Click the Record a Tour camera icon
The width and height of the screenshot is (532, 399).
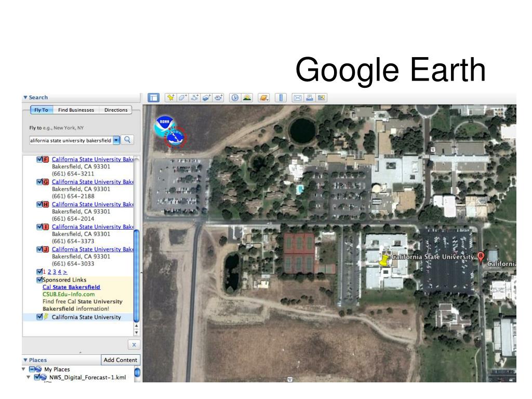[218, 98]
